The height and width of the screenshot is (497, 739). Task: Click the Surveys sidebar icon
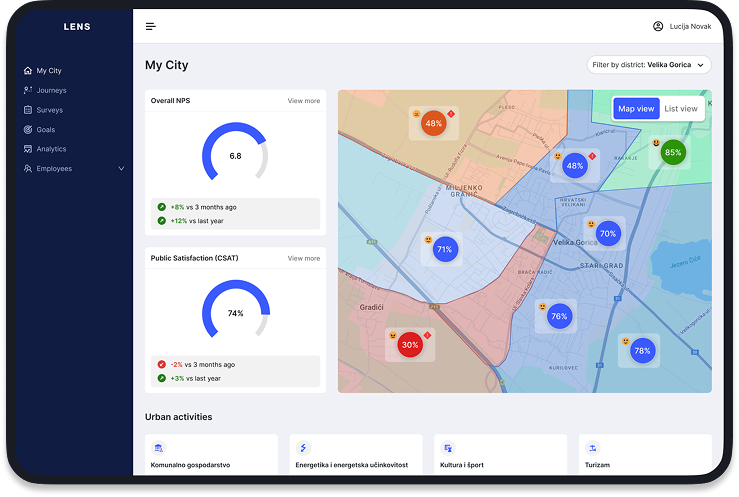(x=28, y=110)
